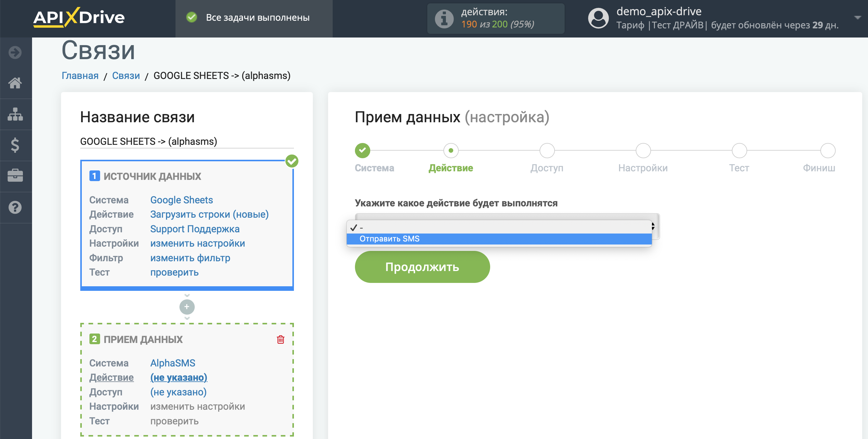
Task: Add step with plus circle button
Action: coord(187,307)
